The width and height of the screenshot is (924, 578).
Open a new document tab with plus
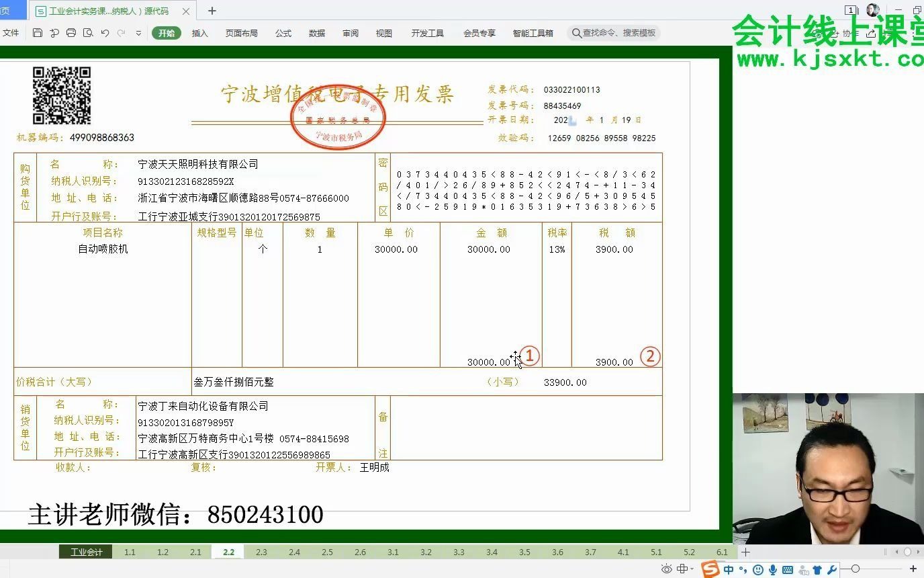(212, 11)
